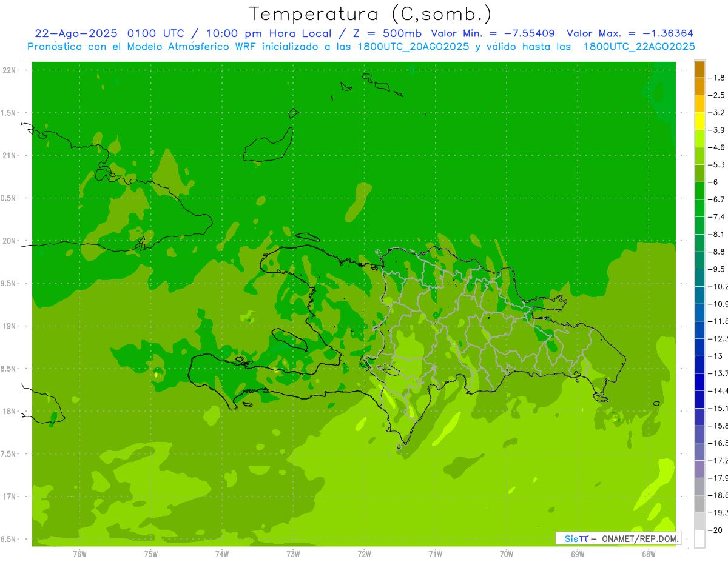
Task: Click the "-2.5" colorbar value
Action: [718, 95]
